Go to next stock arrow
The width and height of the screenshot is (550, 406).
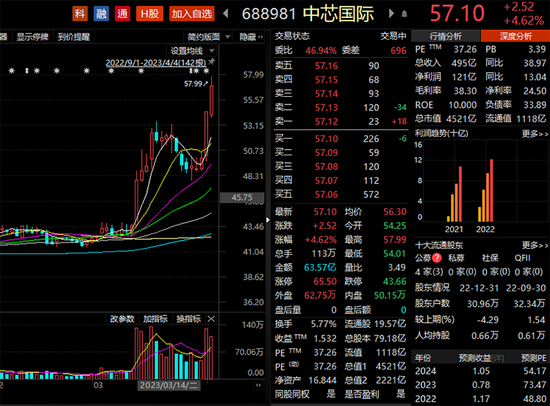click(x=391, y=14)
